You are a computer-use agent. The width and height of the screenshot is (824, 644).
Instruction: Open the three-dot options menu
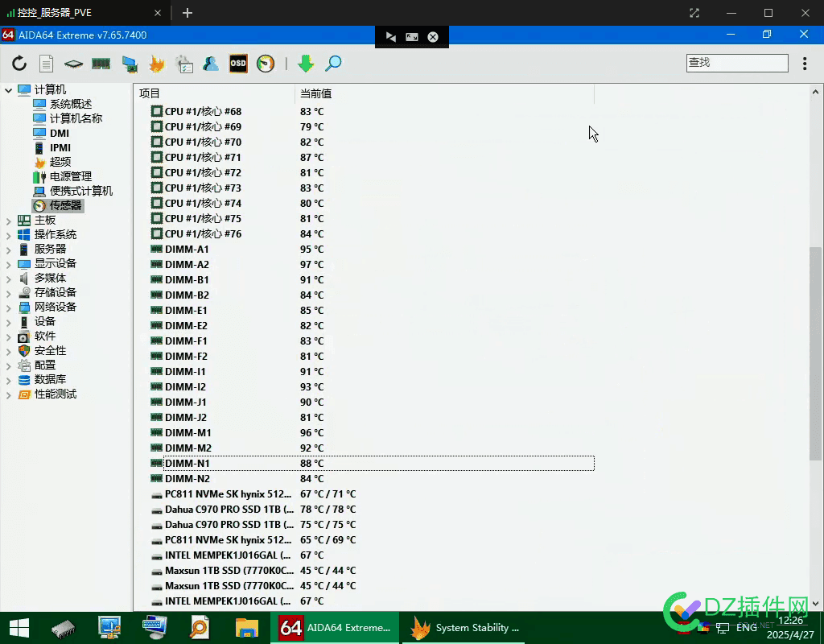(805, 64)
